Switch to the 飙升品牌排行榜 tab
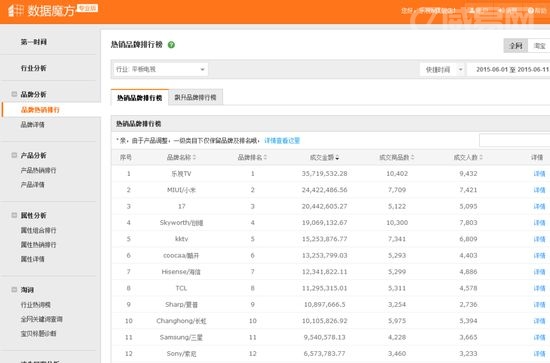Image resolution: width=550 pixels, height=363 pixels. [195, 98]
